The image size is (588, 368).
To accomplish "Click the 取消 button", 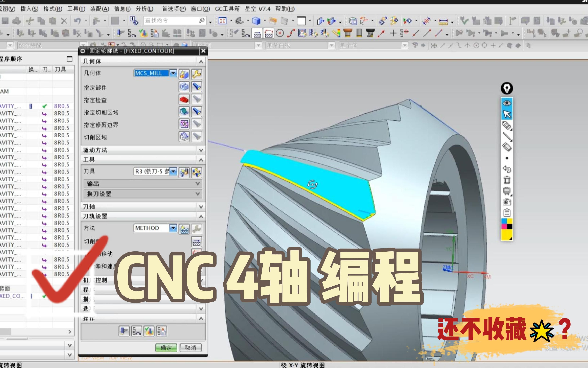I will click(191, 348).
